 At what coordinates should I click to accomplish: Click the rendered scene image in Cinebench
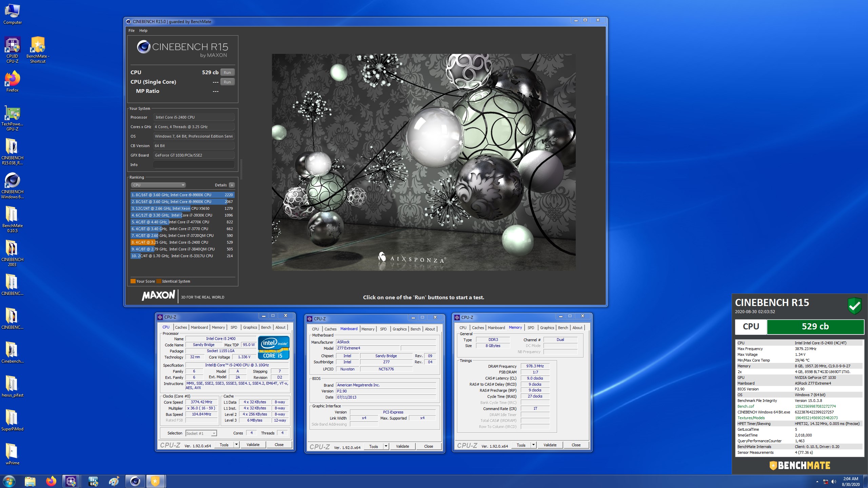423,162
